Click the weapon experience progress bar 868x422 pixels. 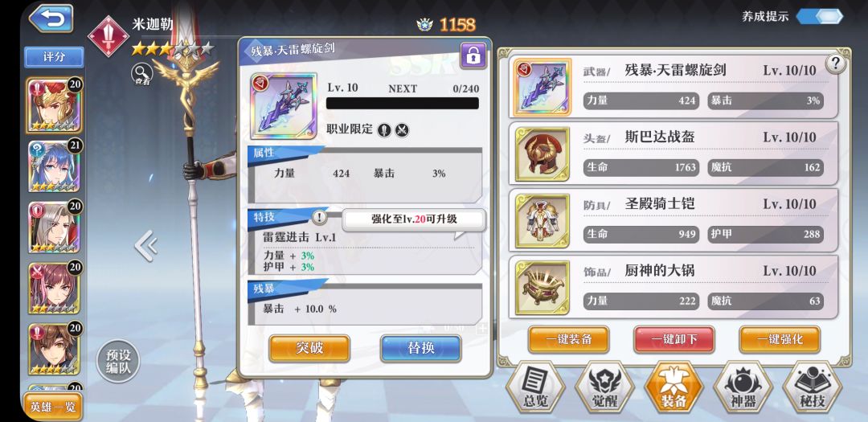click(x=403, y=104)
